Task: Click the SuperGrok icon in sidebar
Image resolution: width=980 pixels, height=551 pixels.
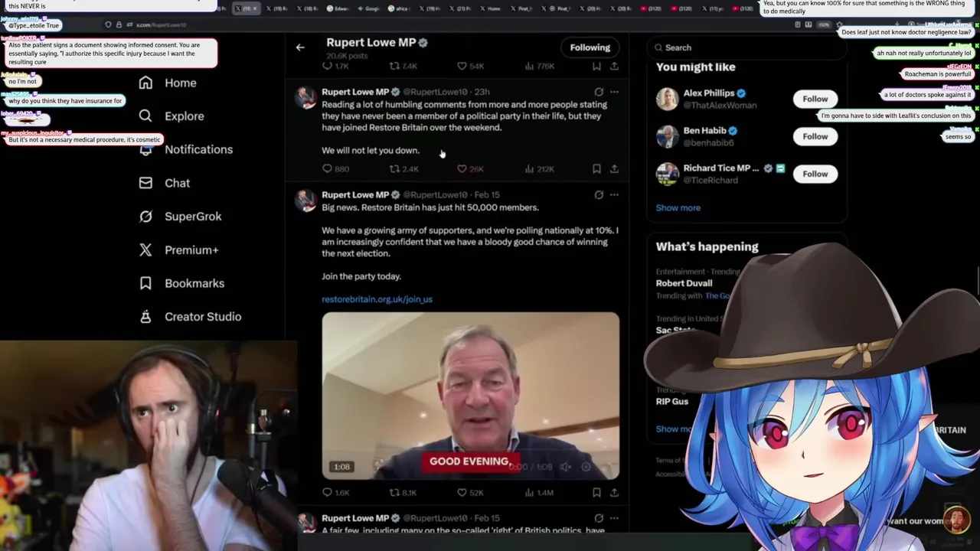Action: [x=145, y=217]
